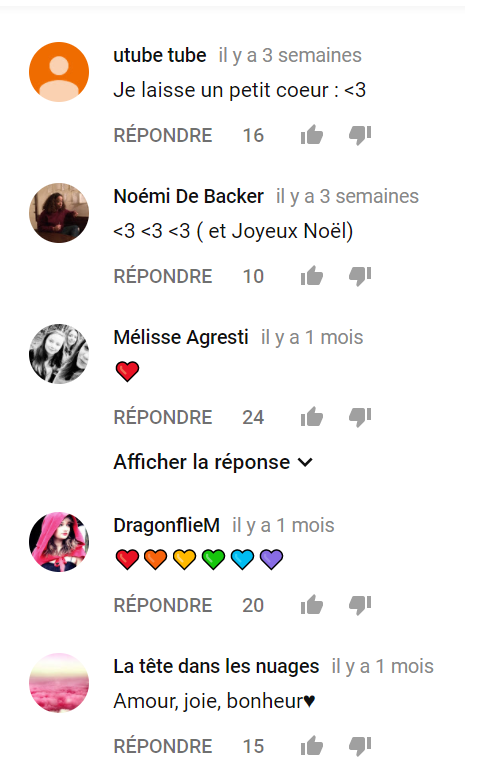
Task: Open La tête dans les nuages channel
Action: tap(216, 666)
